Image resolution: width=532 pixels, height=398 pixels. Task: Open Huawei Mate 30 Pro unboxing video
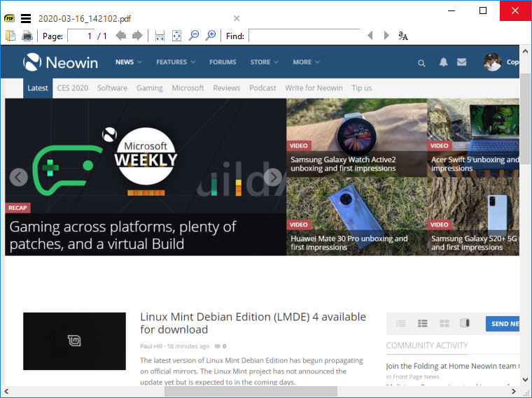[x=349, y=243]
